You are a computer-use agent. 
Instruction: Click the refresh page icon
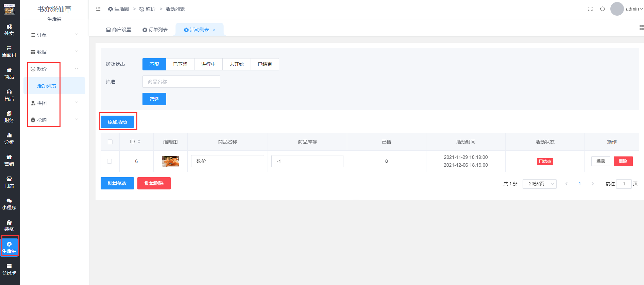(603, 9)
